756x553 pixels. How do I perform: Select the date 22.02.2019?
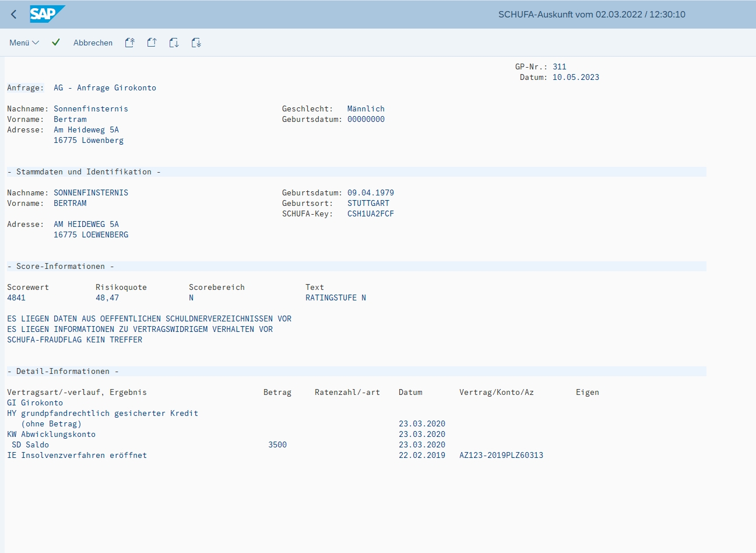coord(422,455)
